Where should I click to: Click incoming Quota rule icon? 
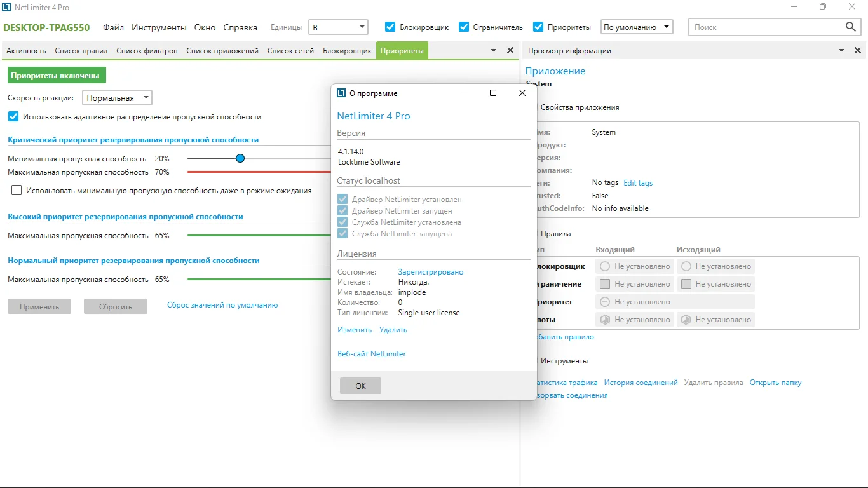click(x=605, y=320)
